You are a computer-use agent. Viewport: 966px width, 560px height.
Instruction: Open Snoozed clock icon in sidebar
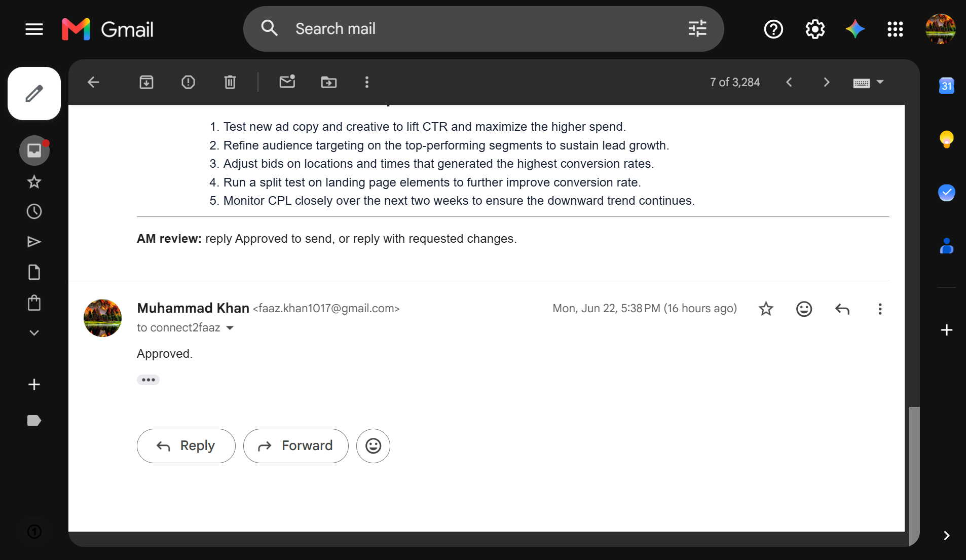pos(34,211)
